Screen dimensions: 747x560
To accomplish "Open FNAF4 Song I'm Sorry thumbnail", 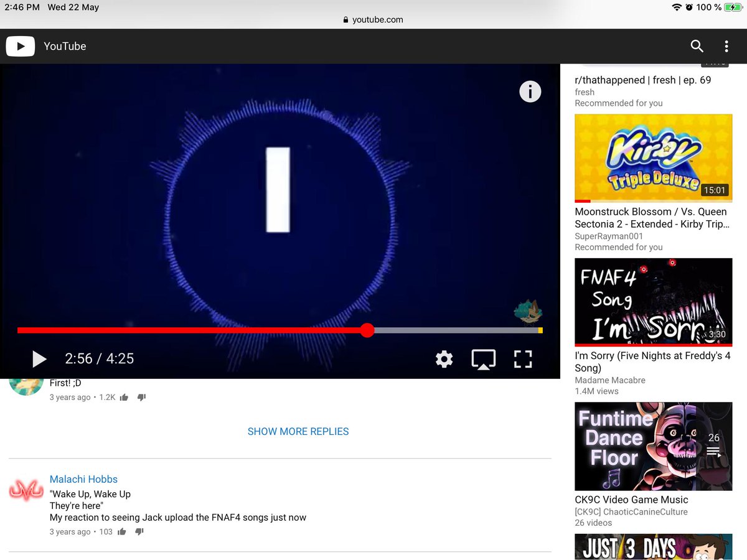I will (x=653, y=302).
